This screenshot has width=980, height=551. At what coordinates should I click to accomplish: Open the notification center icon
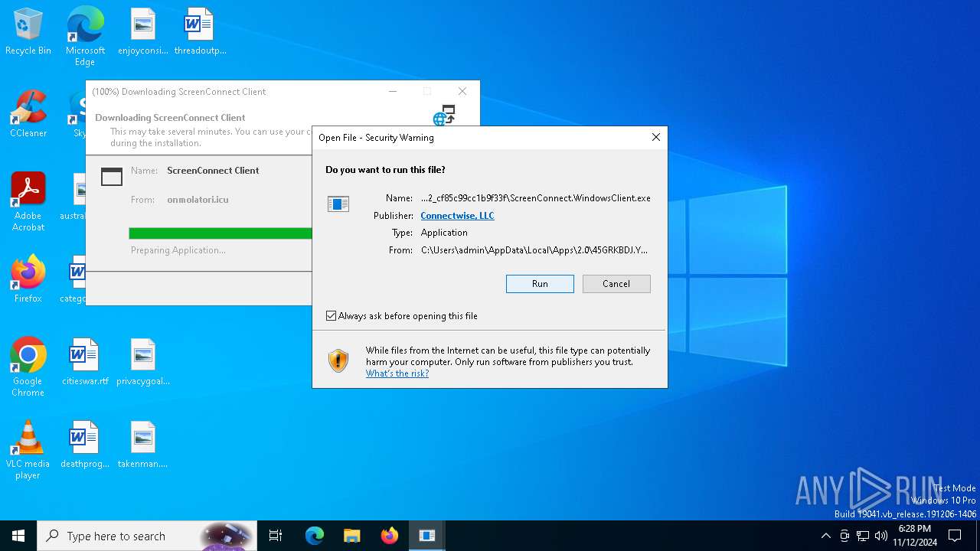[955, 536]
